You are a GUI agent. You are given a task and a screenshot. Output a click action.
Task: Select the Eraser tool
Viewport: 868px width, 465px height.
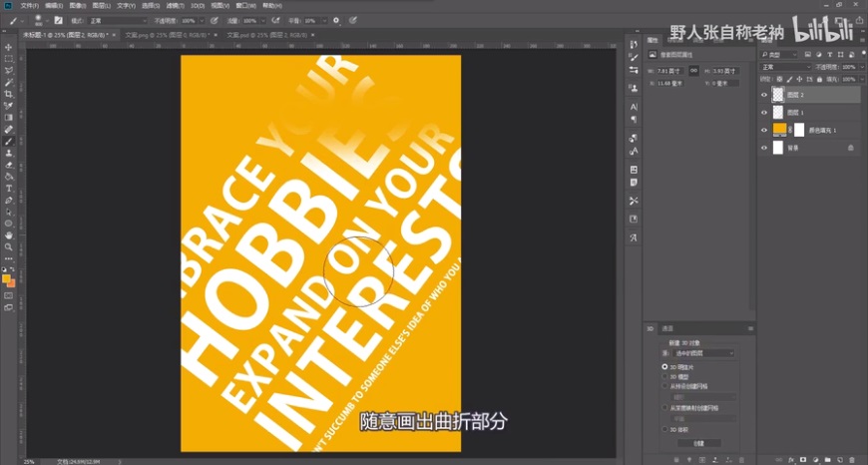(x=8, y=165)
